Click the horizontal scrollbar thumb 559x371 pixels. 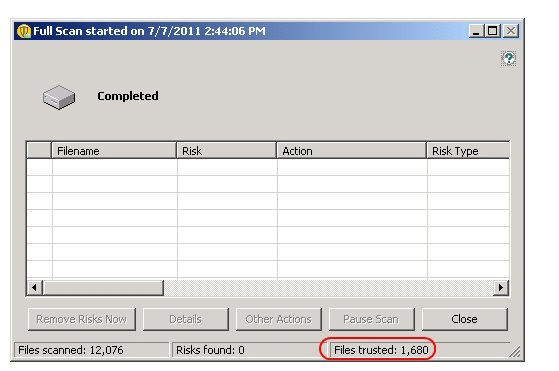coord(103,287)
